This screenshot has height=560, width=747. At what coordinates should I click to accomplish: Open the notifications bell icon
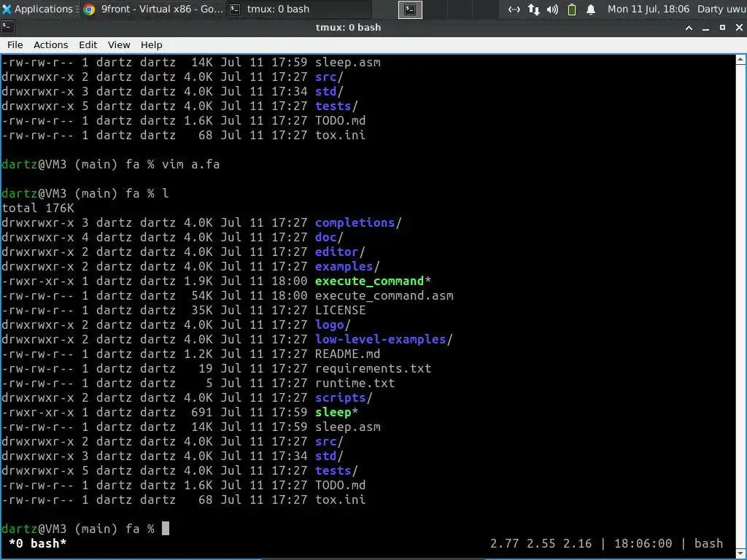(591, 9)
